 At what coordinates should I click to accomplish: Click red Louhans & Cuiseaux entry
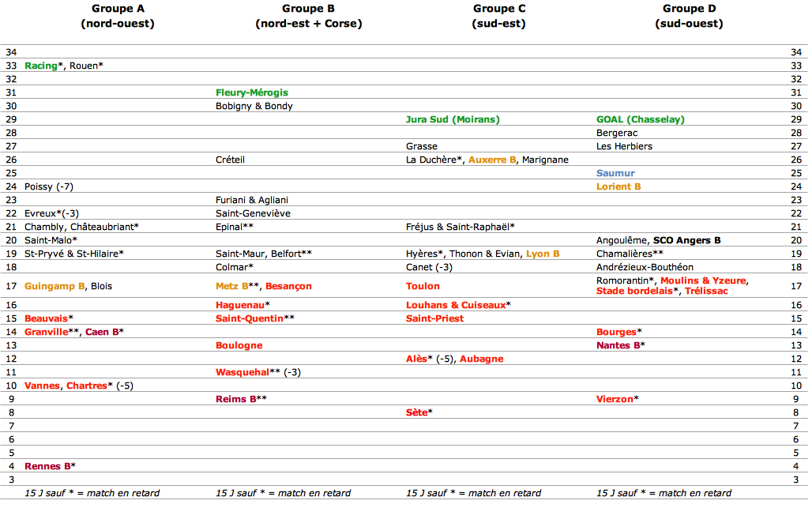click(456, 305)
